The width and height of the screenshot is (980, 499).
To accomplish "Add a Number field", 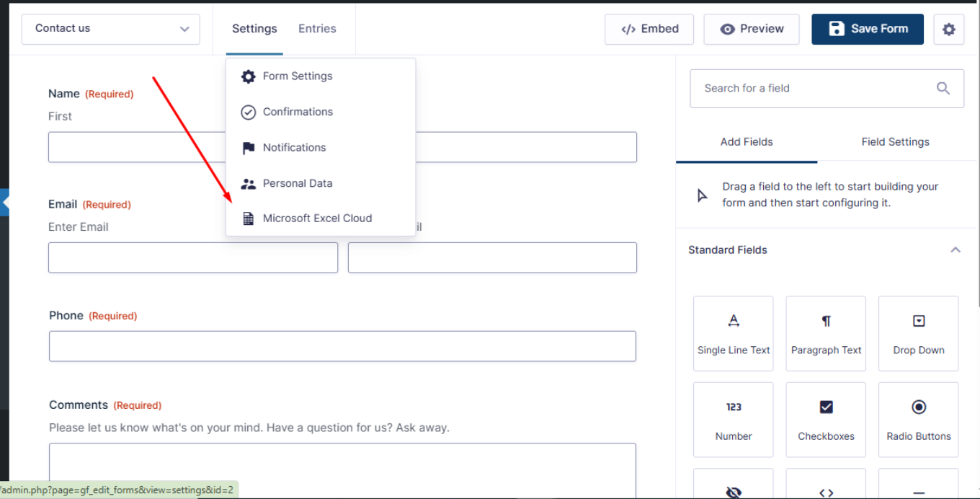I will pyautogui.click(x=734, y=420).
